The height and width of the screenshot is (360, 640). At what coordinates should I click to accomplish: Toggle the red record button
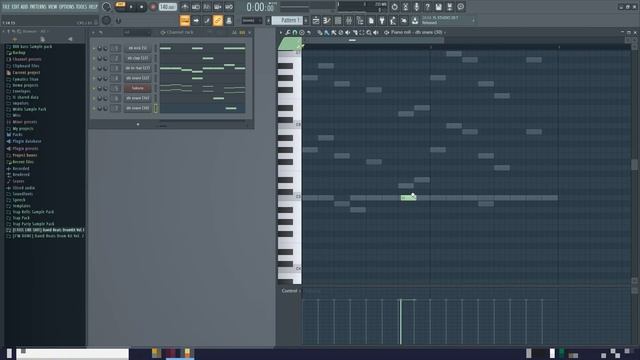(x=153, y=7)
